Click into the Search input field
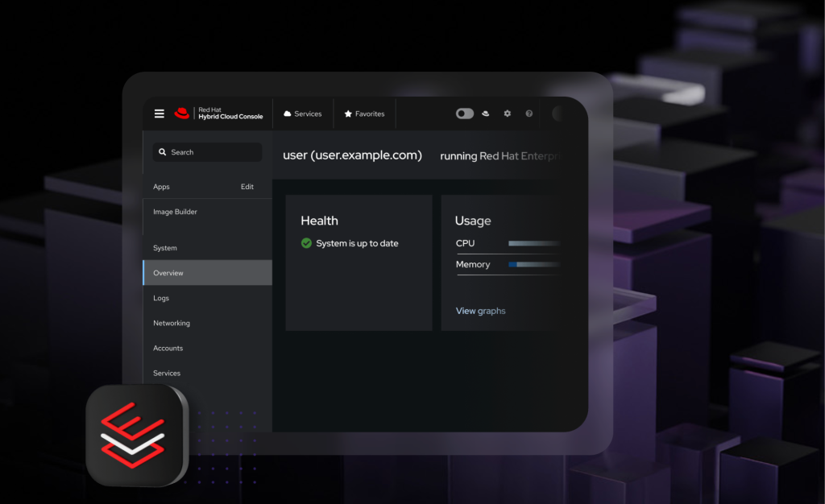Image resolution: width=825 pixels, height=504 pixels. (207, 152)
